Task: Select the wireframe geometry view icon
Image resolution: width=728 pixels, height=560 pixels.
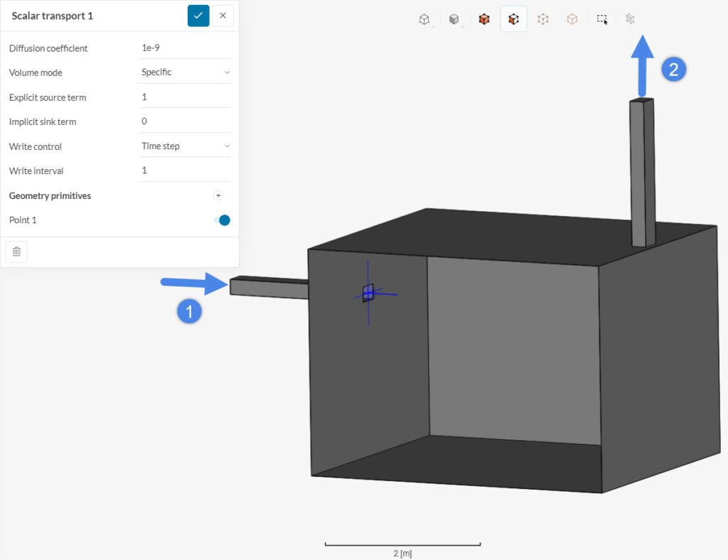Action: pyautogui.click(x=424, y=19)
